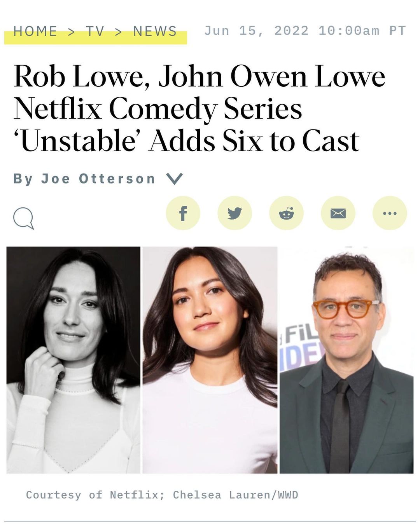
Task: Share article on Twitter
Action: click(x=234, y=213)
